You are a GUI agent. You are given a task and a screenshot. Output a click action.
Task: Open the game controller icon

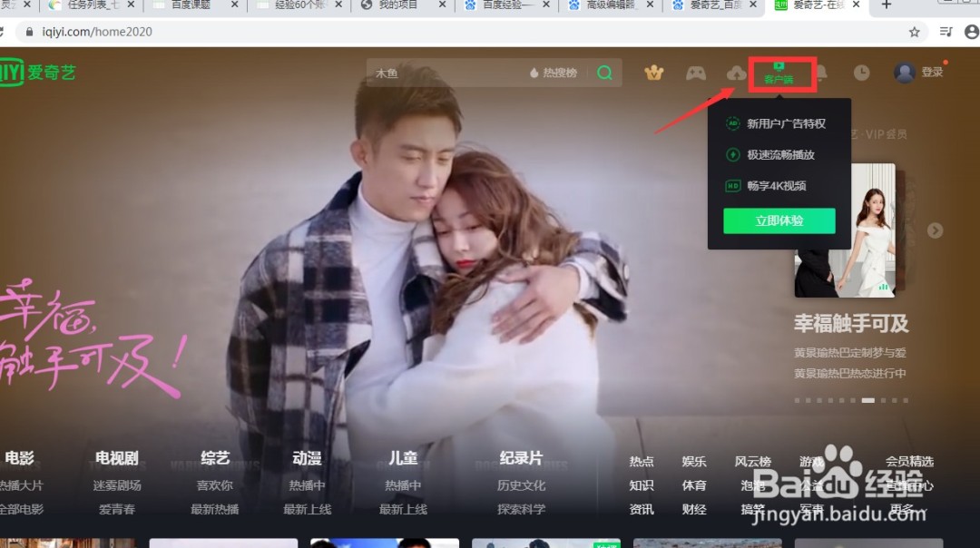tap(696, 73)
